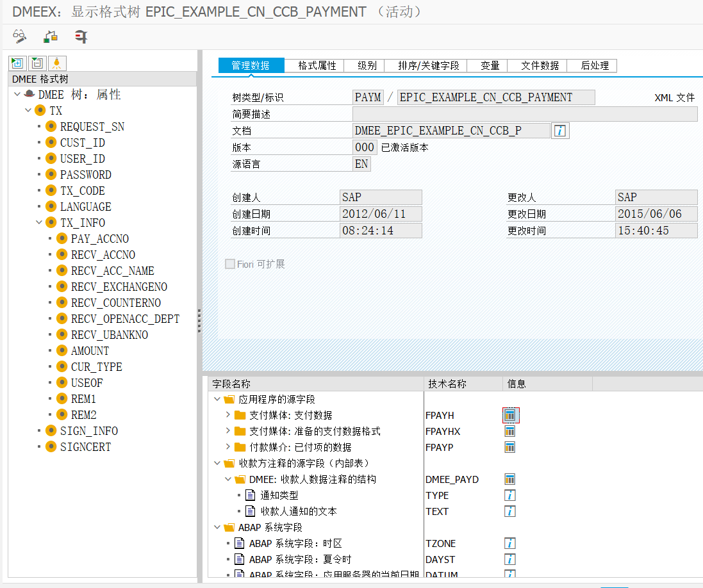The height and width of the screenshot is (588, 703).
Task: Open the info icon next to TYPE
Action: [x=509, y=495]
